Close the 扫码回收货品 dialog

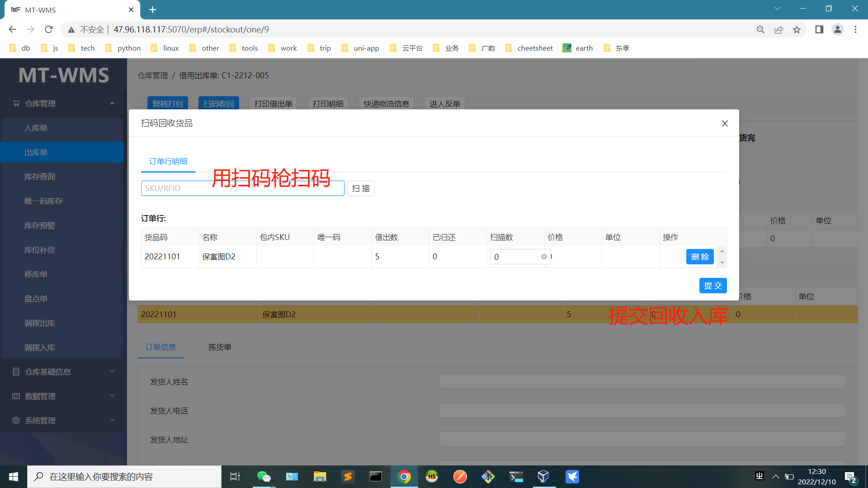(x=725, y=123)
